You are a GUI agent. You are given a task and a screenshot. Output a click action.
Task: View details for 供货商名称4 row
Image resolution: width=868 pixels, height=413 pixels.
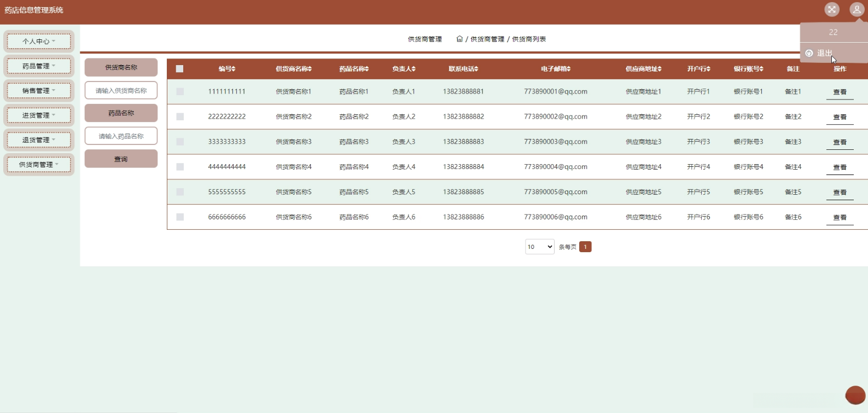point(840,167)
